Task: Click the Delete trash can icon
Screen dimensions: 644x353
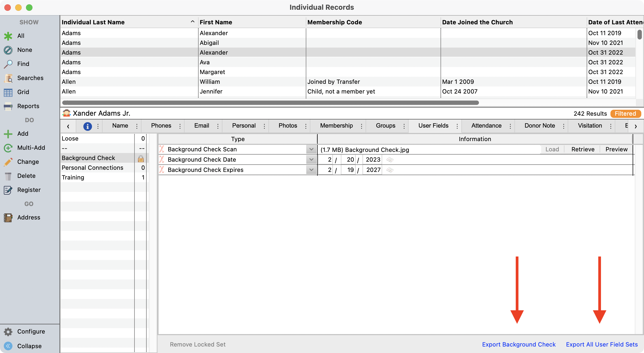Action: coord(8,176)
